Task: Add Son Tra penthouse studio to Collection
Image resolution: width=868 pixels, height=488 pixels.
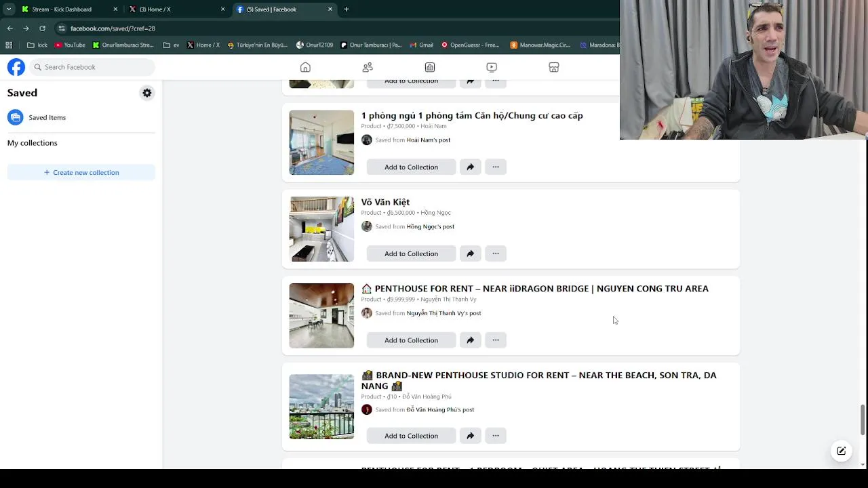Action: pyautogui.click(x=411, y=436)
